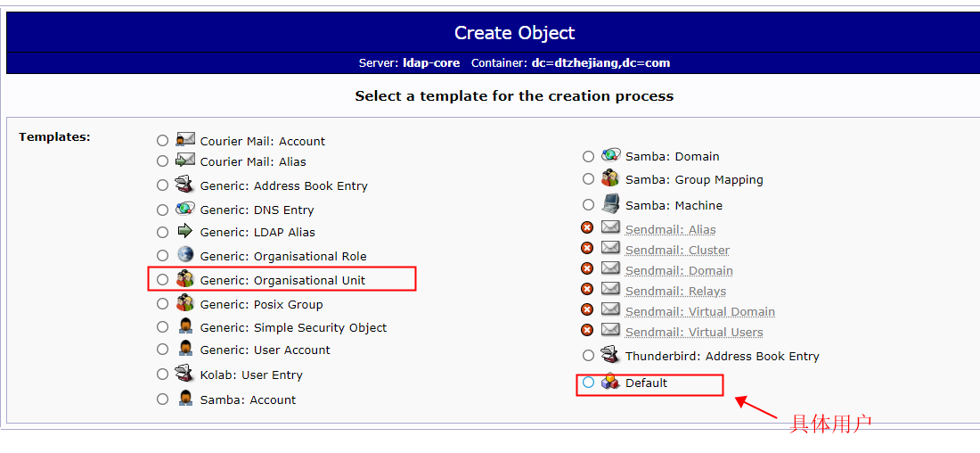
Task: Click the Kolab User Entry rolodex icon
Action: (185, 374)
